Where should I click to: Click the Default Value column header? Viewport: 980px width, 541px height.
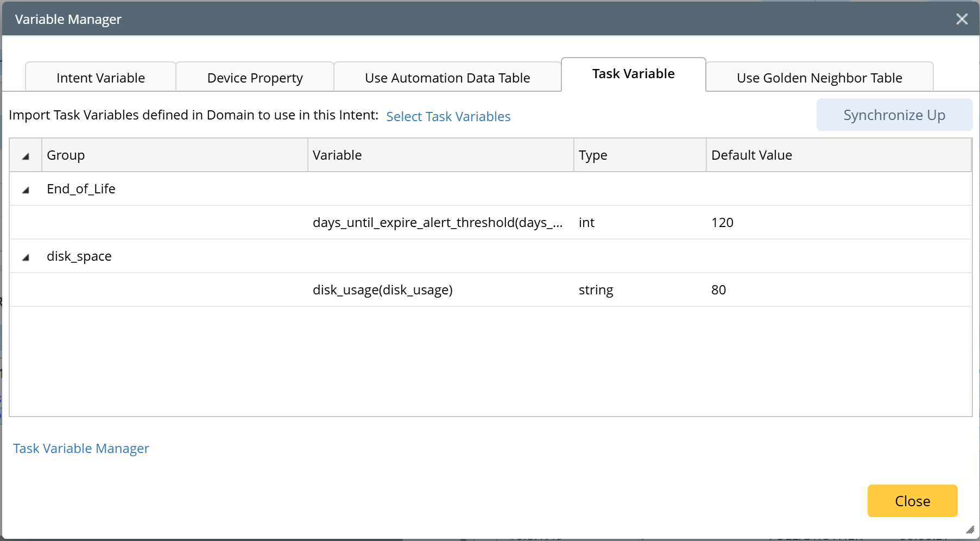pos(751,155)
